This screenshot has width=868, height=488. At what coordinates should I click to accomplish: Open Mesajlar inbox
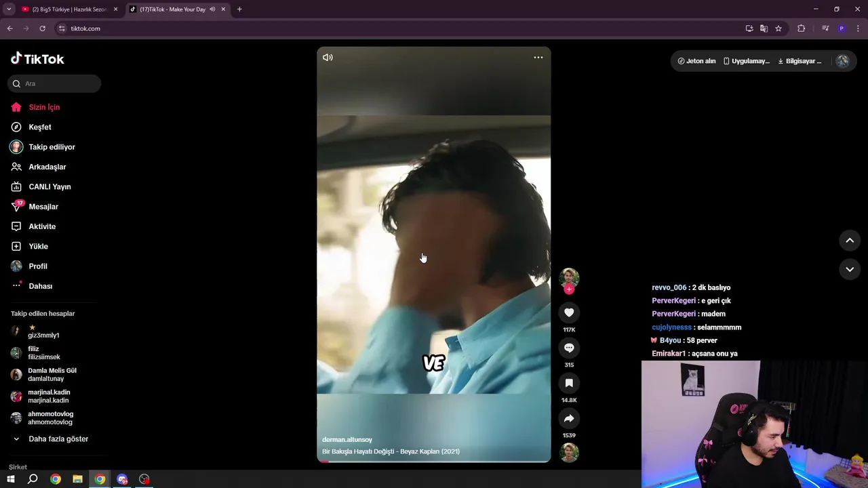click(x=43, y=207)
